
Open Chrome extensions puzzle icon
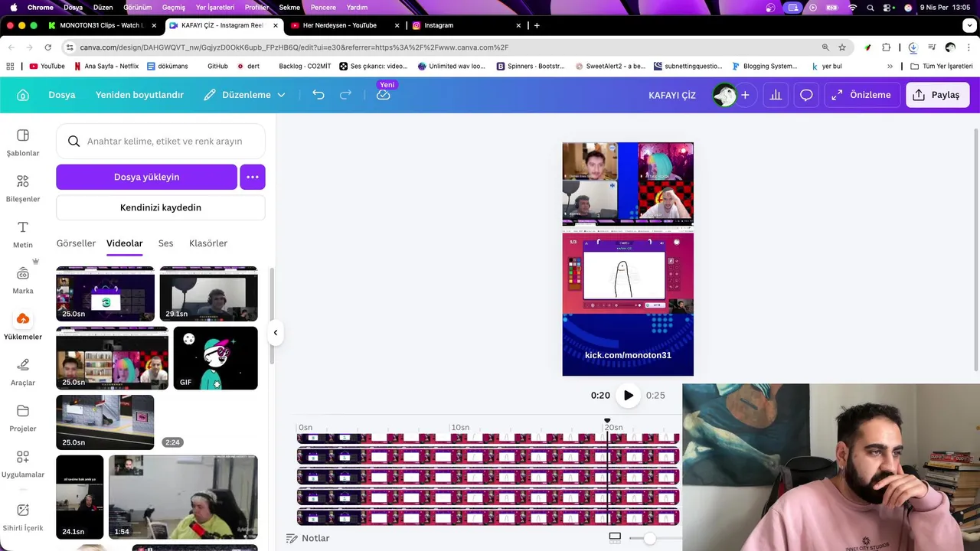[x=887, y=47]
